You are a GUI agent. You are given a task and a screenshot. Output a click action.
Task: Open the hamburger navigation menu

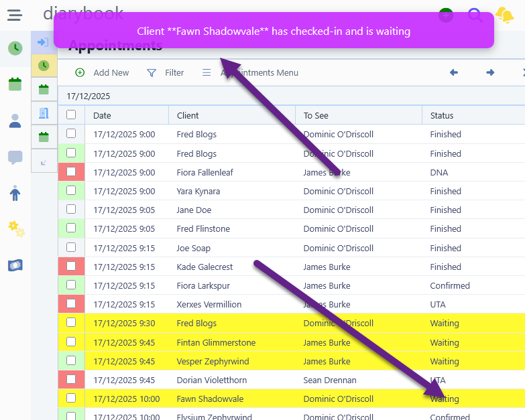15,15
